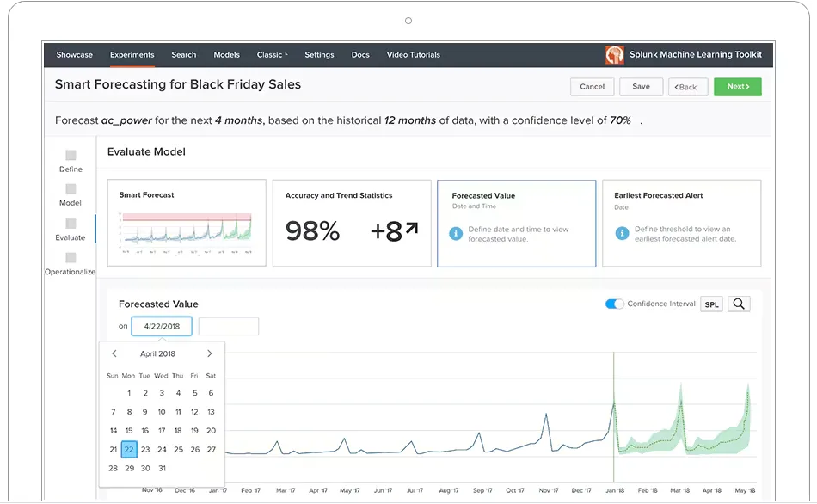
Task: Open the Video Tutorials menu item
Action: coord(413,54)
